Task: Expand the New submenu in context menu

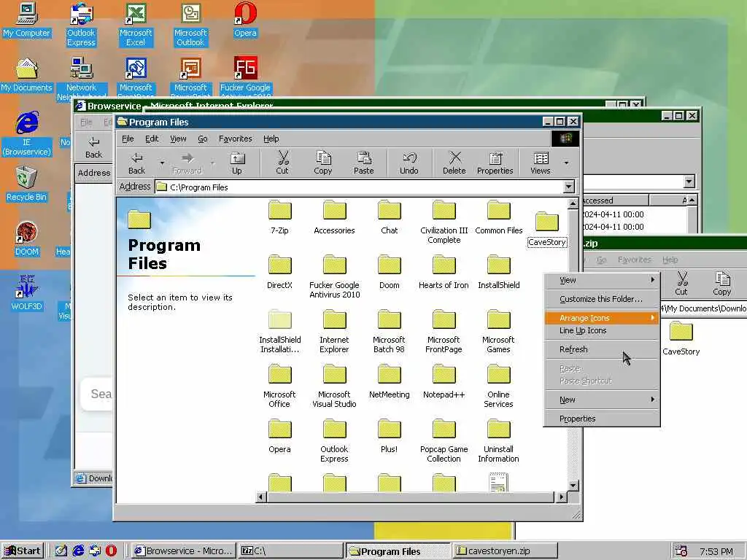Action: click(602, 400)
